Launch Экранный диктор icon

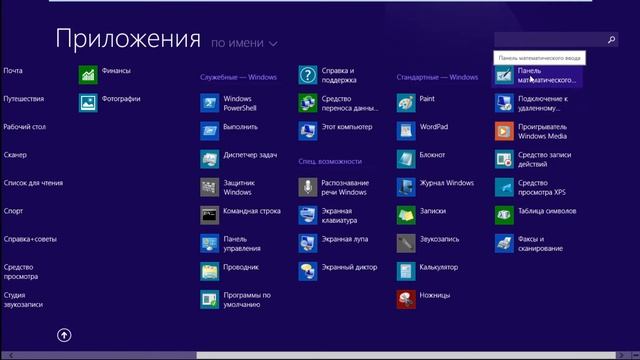coord(308,272)
